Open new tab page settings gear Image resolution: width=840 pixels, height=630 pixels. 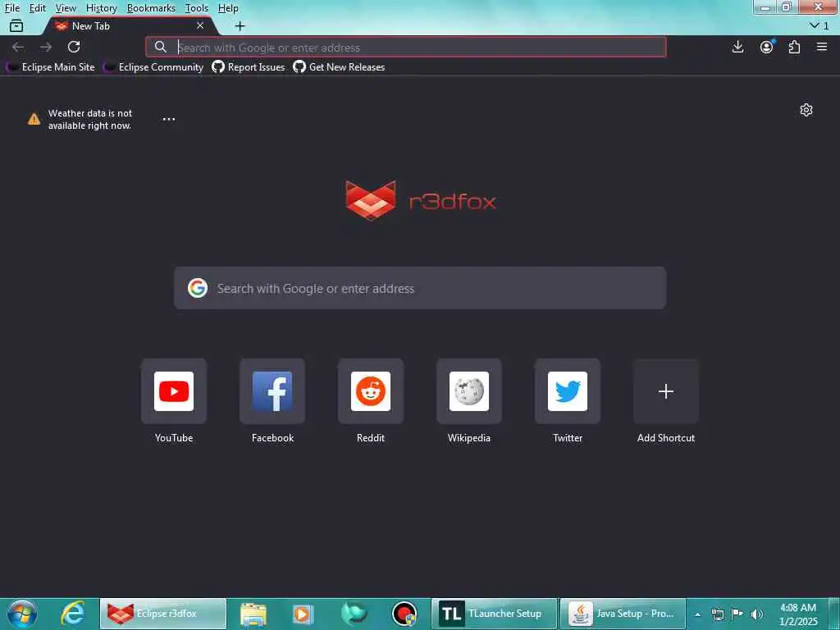point(806,110)
